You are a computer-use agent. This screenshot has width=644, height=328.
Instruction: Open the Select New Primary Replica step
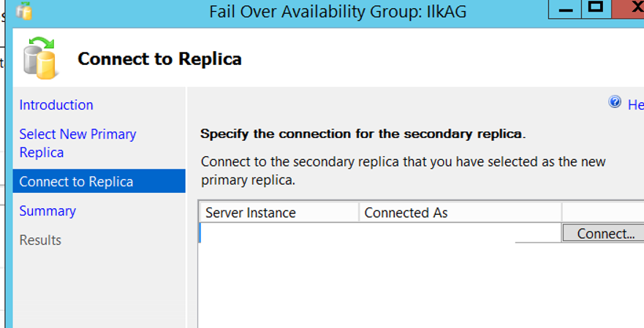coord(77,143)
